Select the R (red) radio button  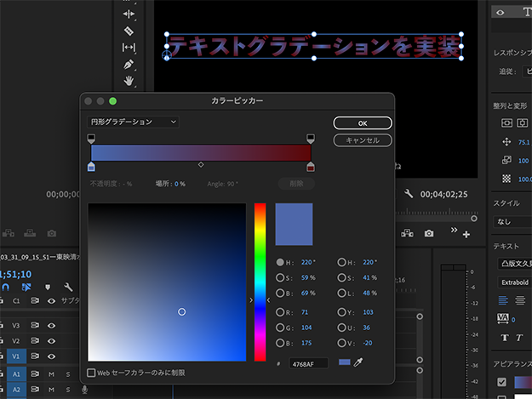point(280,312)
